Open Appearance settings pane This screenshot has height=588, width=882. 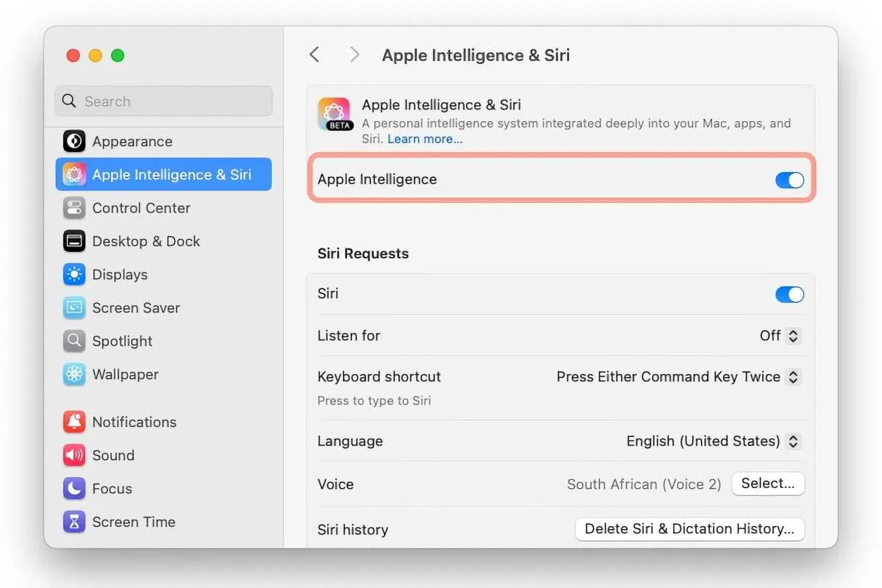coord(164,141)
